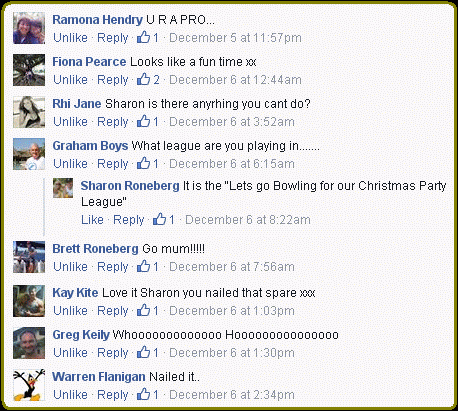Click the thumbs-up icon on Kay Kite's comment
This screenshot has width=458, height=411.
tap(143, 310)
